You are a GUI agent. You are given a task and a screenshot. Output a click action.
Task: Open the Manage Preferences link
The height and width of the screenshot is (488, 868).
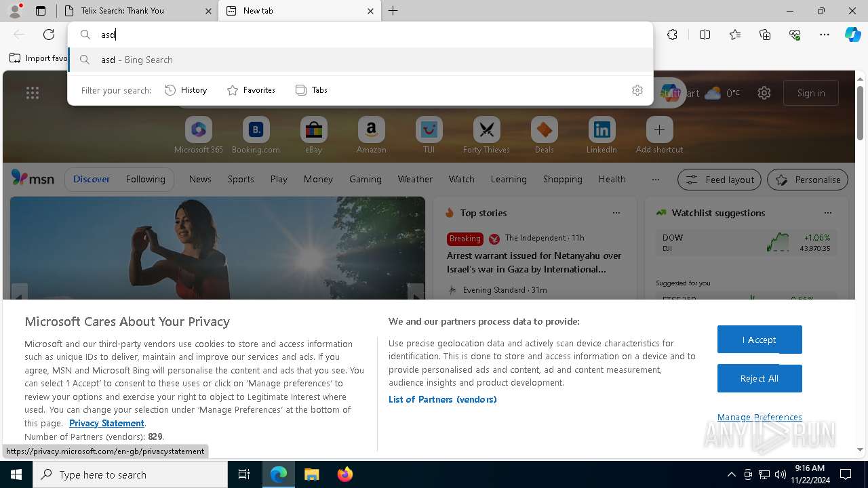[x=759, y=417]
